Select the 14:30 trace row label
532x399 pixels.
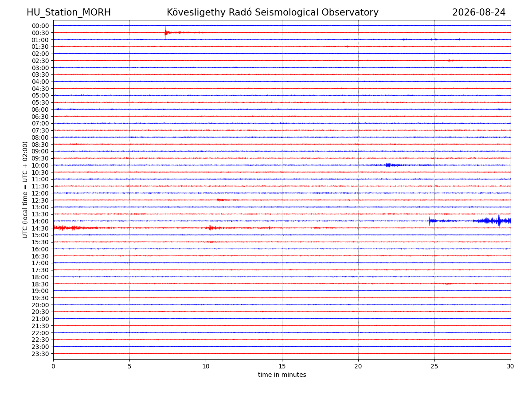[x=40, y=228]
